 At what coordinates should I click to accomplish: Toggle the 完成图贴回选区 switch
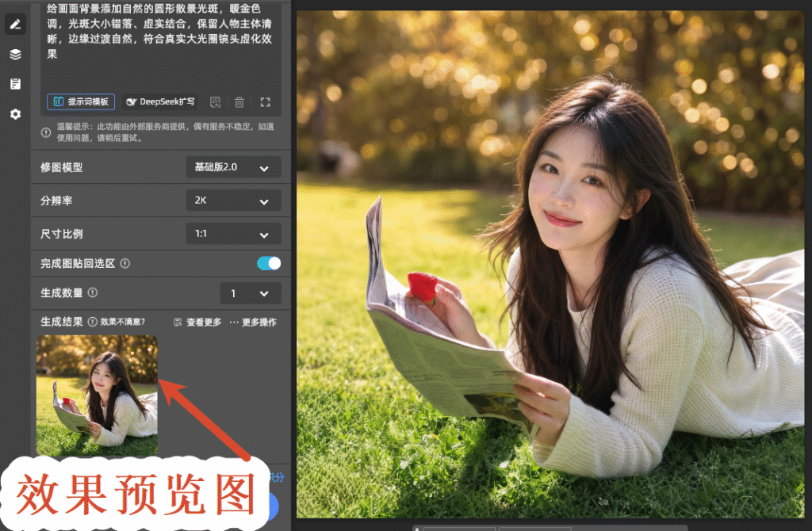coord(269,263)
